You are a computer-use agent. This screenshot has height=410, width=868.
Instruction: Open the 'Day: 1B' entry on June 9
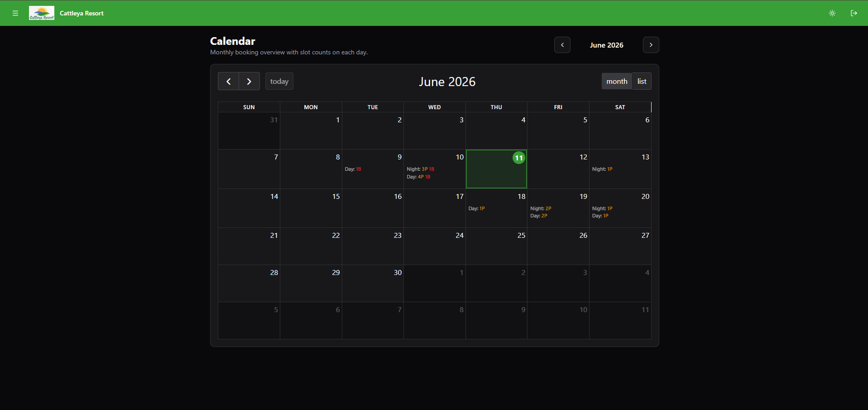[x=353, y=169]
